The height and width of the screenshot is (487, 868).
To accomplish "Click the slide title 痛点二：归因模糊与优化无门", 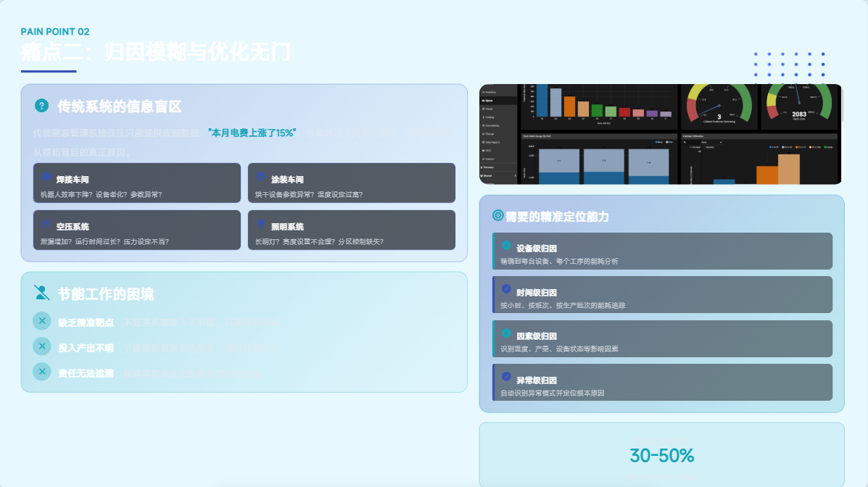I will point(156,52).
